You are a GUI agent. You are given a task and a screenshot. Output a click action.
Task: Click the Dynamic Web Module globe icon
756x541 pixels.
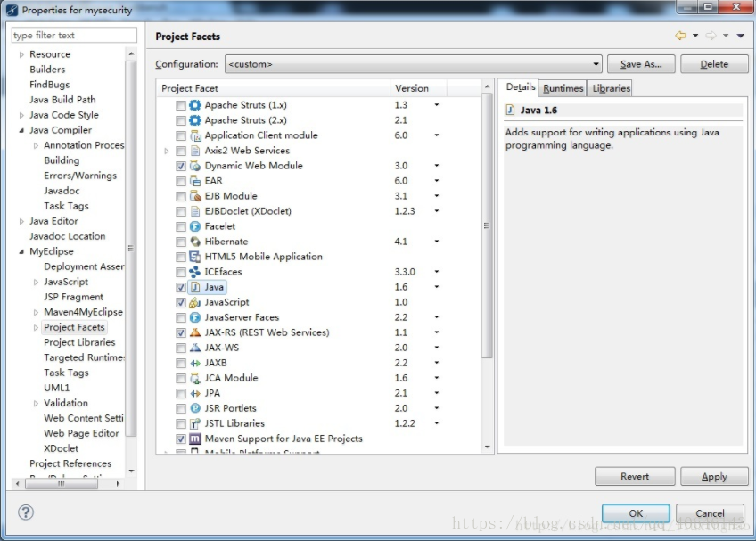pyautogui.click(x=194, y=166)
